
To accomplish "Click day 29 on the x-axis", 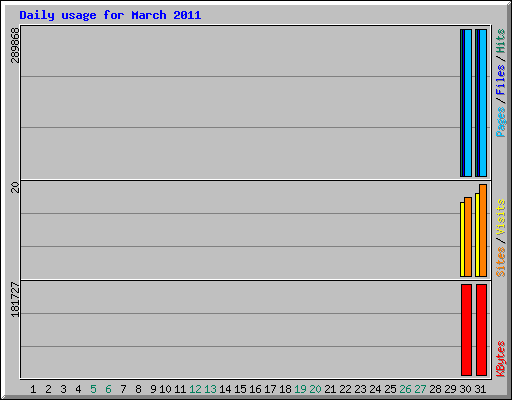I will [x=450, y=389].
